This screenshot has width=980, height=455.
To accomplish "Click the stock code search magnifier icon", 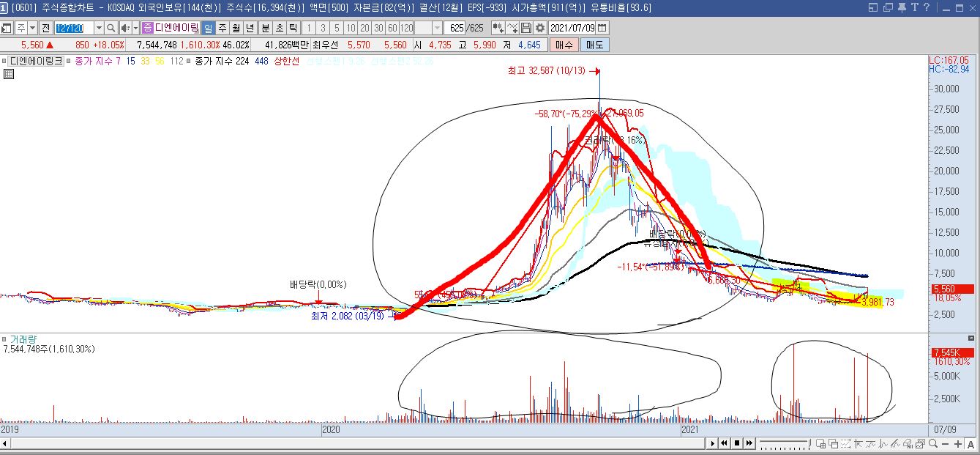I will (x=111, y=28).
